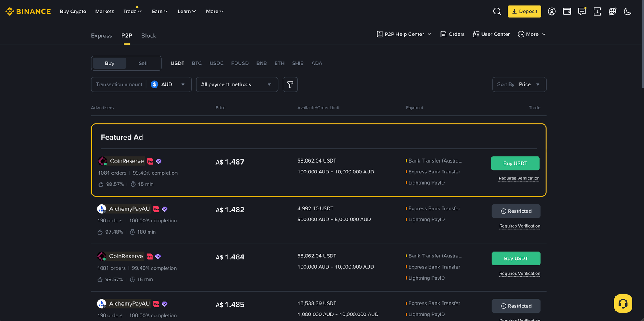Select the ETH coin tab

[x=279, y=63]
